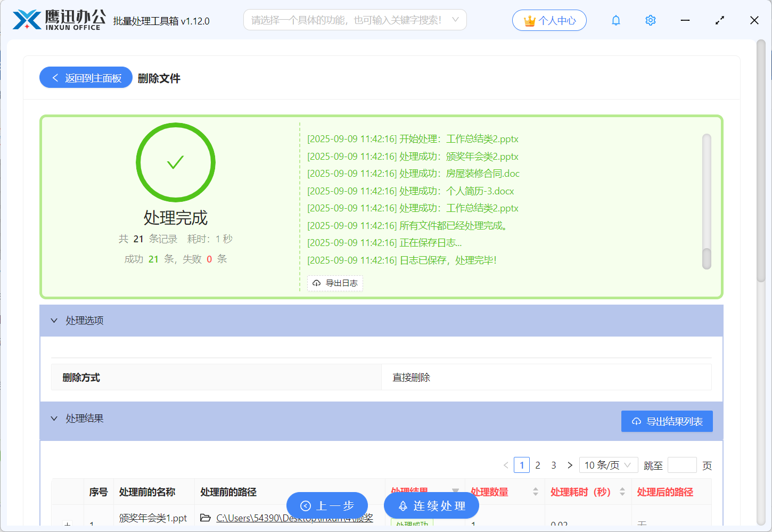772x532 pixels.
Task: Click the 跳至 page number input field
Action: click(682, 465)
